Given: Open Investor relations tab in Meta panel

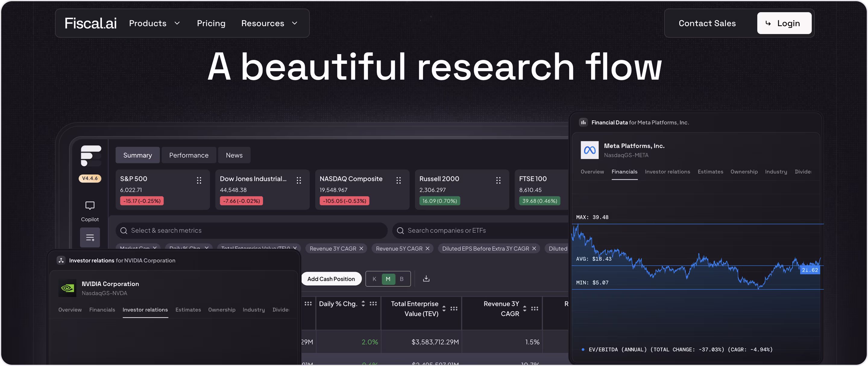Looking at the screenshot, I should (x=668, y=172).
